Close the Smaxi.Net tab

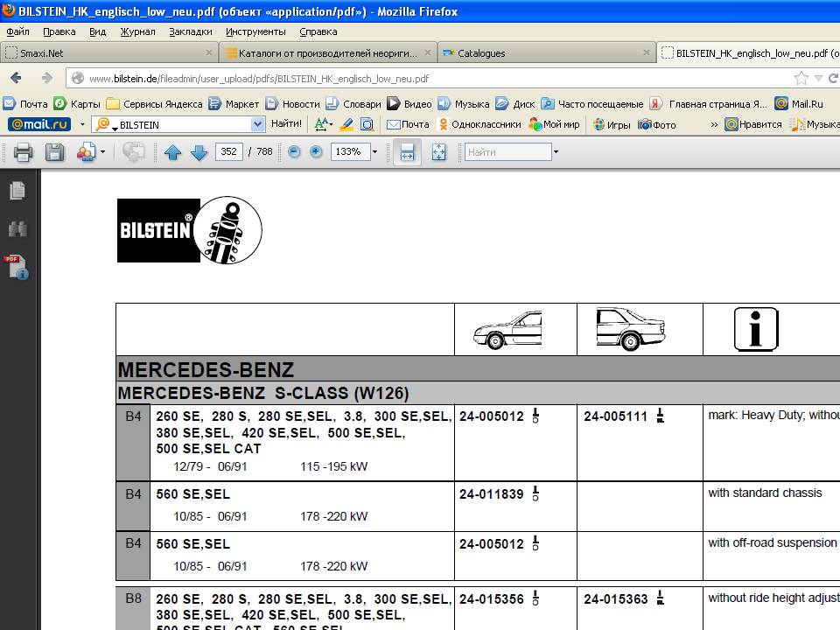point(209,52)
